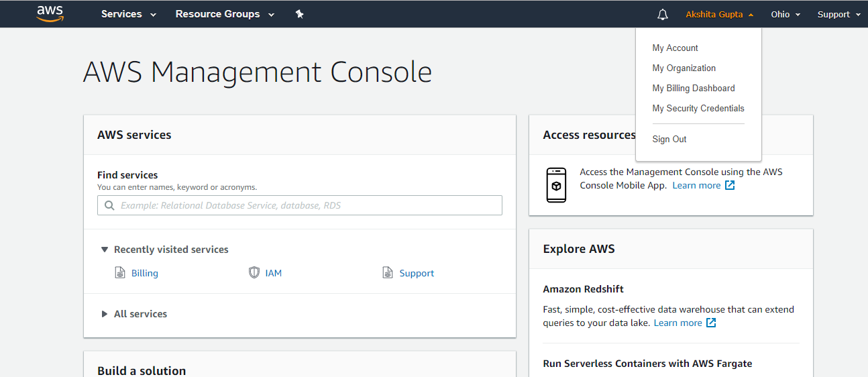Open My Security Credentials

pyautogui.click(x=698, y=108)
